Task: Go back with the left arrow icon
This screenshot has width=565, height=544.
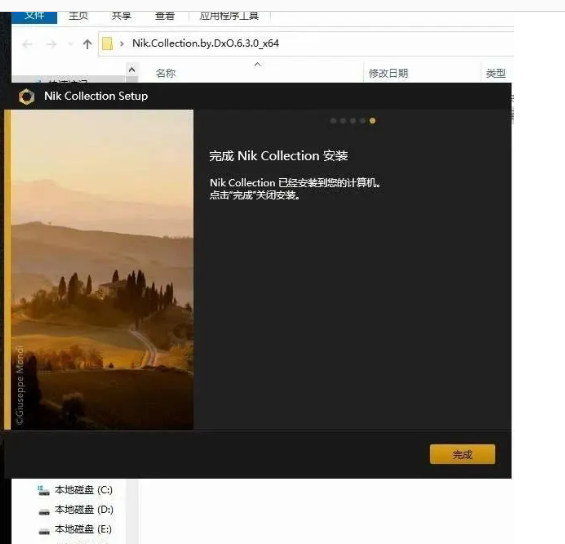Action: click(27, 44)
